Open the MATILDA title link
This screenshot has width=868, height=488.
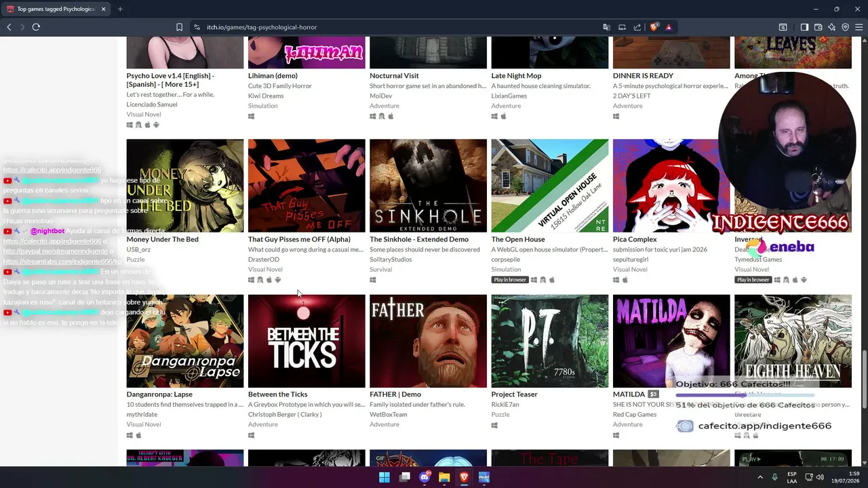[629, 394]
